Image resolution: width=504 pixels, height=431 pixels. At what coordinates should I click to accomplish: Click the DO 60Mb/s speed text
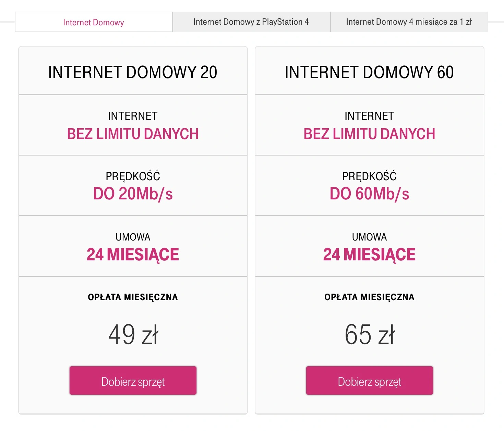[370, 194]
